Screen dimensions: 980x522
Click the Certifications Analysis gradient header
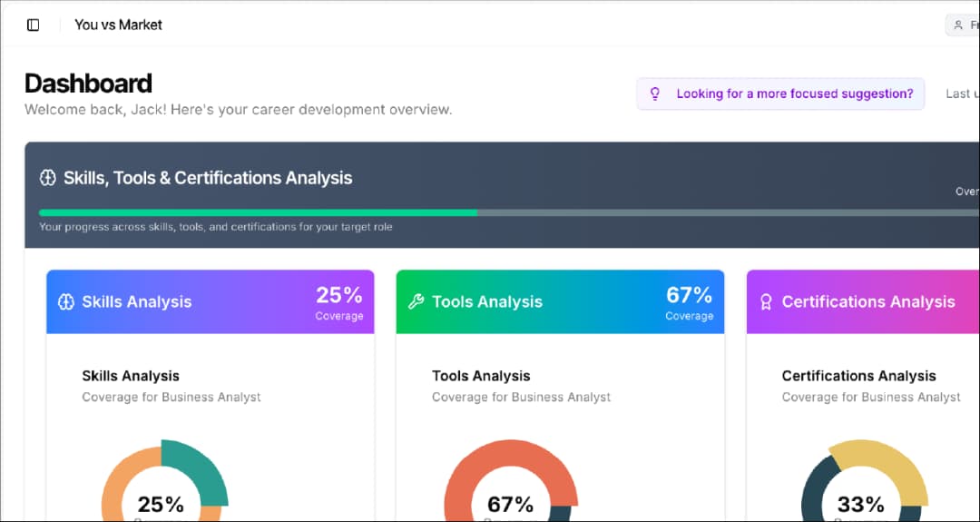(863, 302)
